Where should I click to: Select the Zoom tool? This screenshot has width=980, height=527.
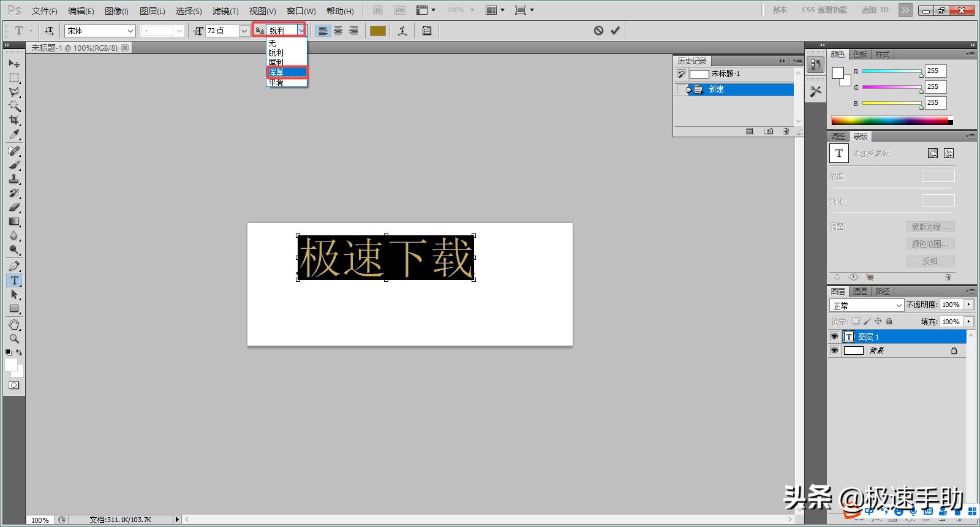(x=14, y=338)
